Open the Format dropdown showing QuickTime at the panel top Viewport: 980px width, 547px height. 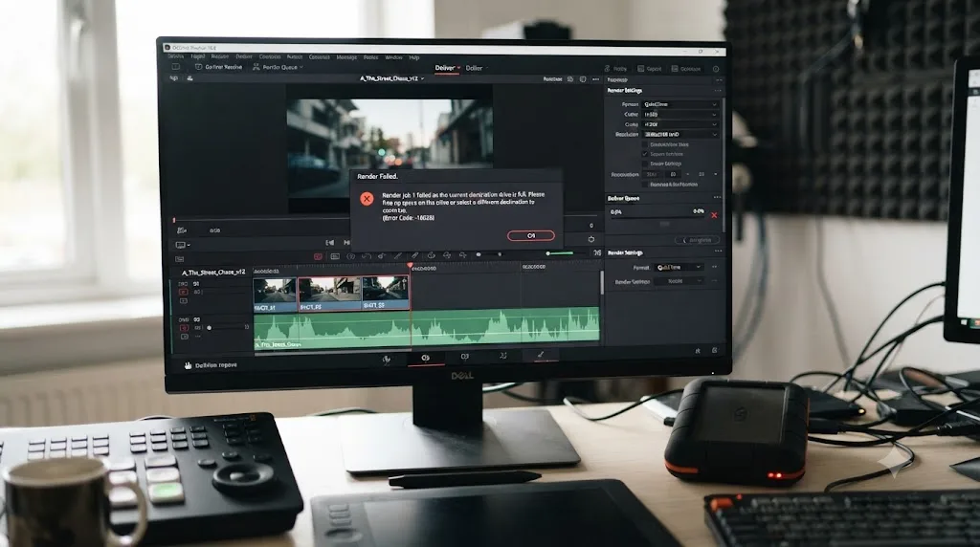[680, 104]
